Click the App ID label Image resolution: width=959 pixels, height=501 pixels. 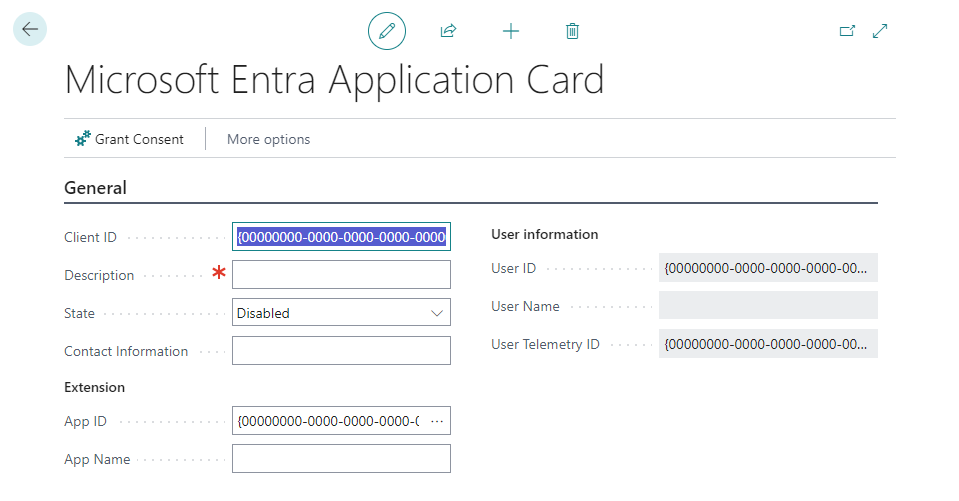85,421
